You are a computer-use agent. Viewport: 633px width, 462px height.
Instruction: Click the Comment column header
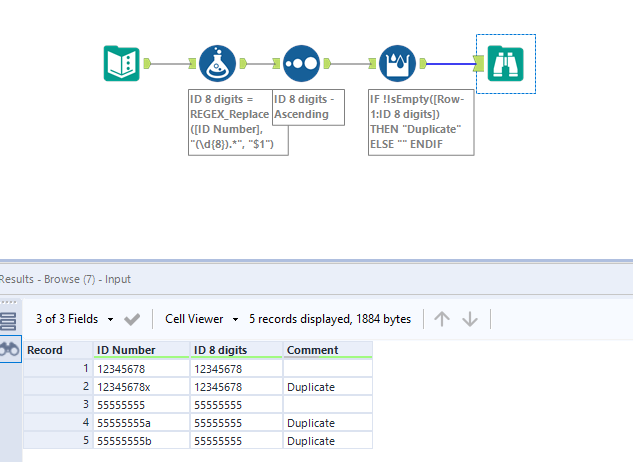(x=327, y=350)
